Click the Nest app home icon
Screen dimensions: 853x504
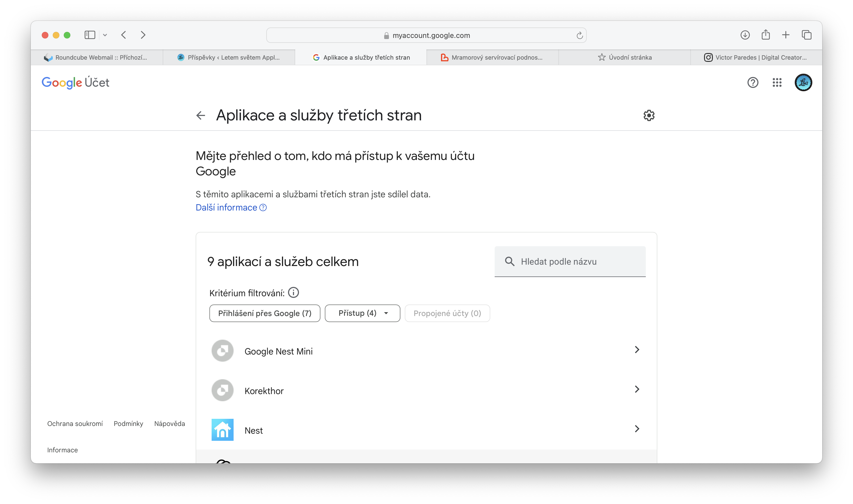pos(222,429)
